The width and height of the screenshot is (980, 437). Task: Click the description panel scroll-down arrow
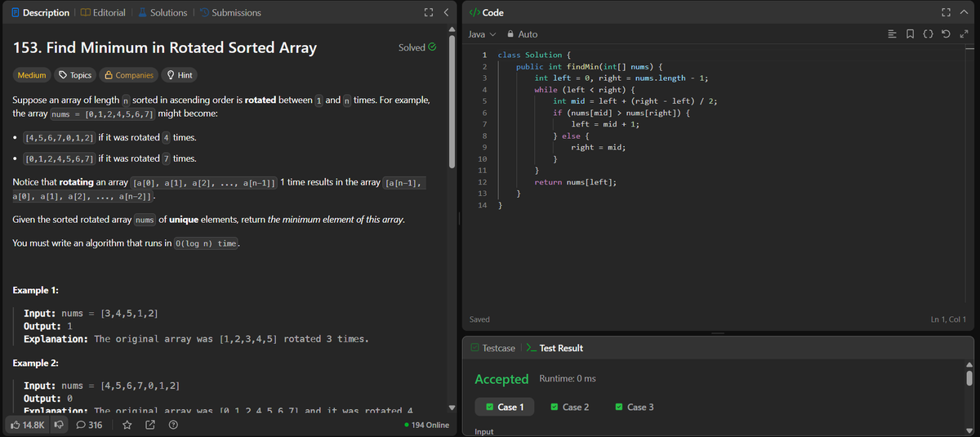coord(452,408)
